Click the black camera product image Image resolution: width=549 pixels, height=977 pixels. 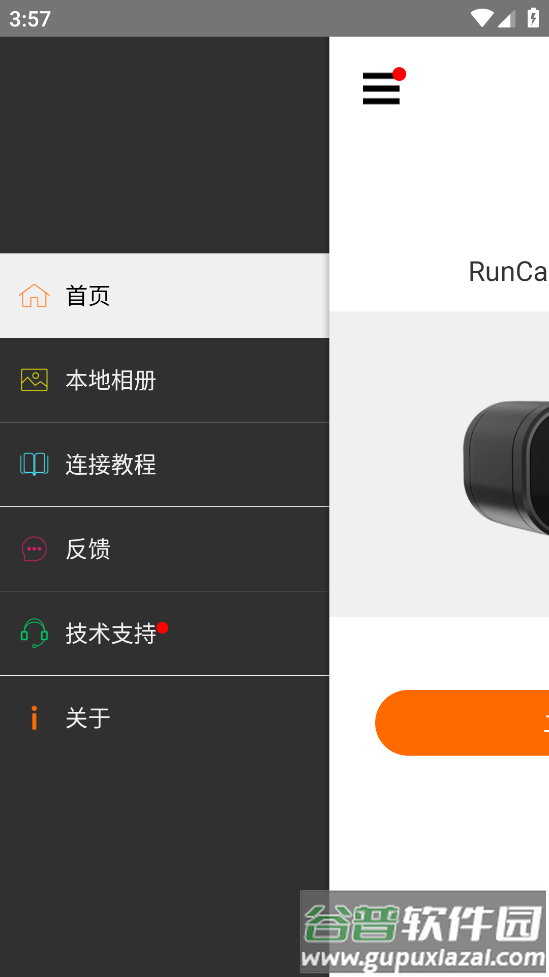(x=505, y=467)
